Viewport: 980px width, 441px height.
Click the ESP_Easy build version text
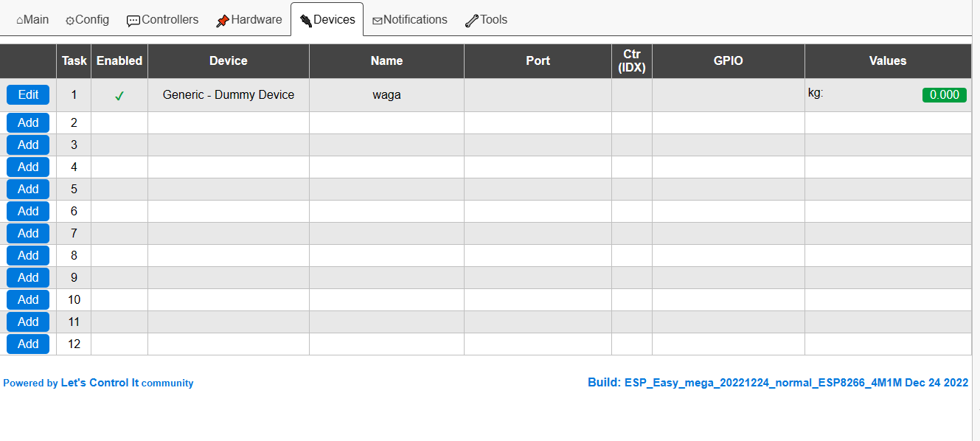click(778, 383)
